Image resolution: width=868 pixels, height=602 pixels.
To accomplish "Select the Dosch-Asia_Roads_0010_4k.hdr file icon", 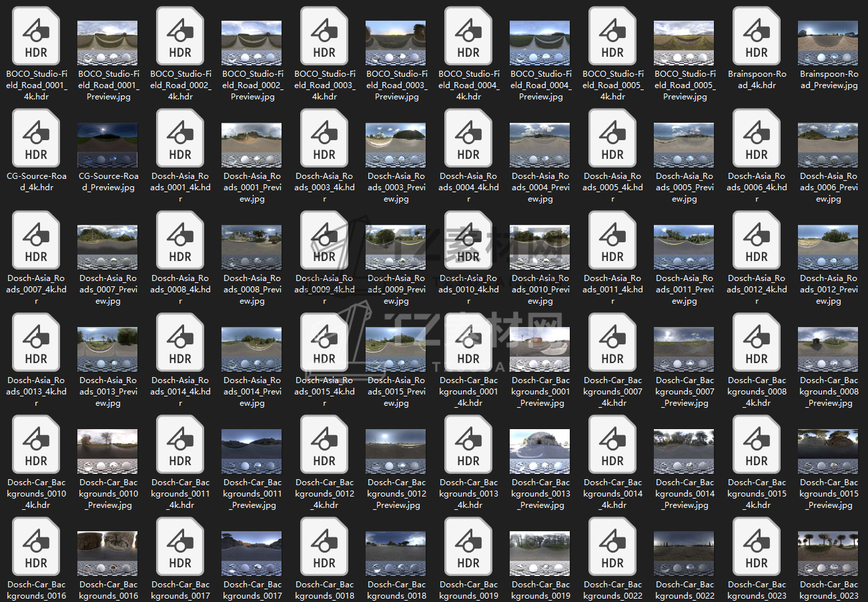I will [468, 241].
